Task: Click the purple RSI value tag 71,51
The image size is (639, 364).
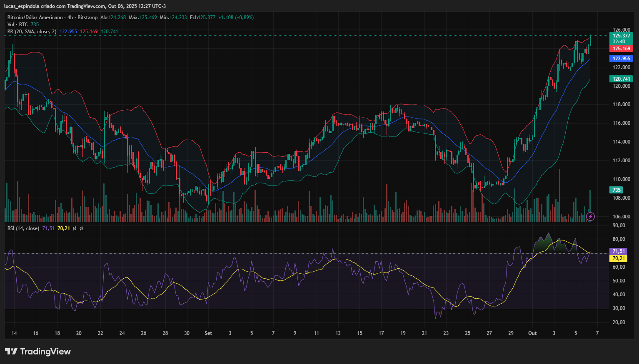Action: click(619, 251)
